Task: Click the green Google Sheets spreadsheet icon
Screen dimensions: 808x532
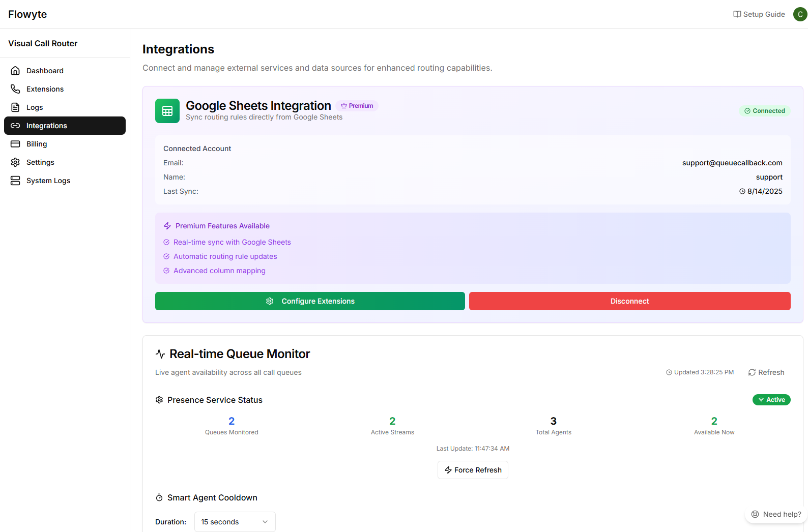Action: point(167,111)
